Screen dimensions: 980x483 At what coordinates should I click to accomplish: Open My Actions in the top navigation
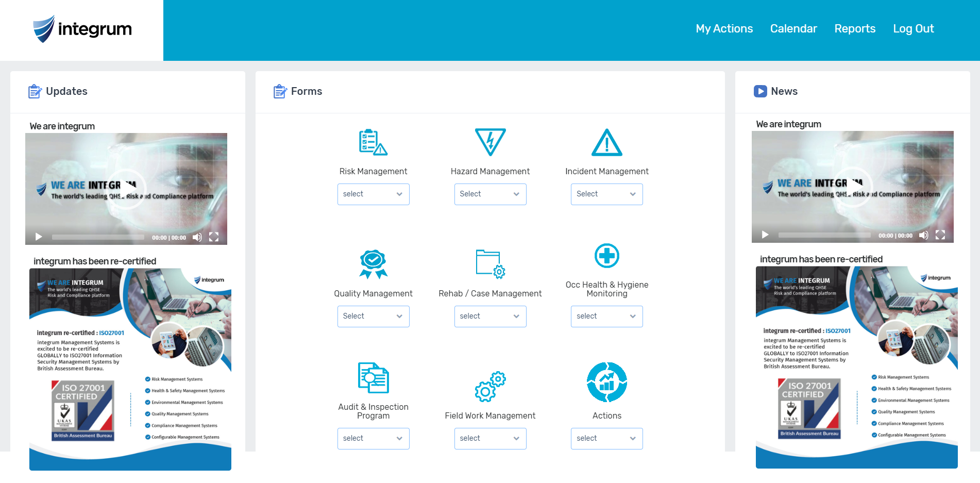[724, 29]
